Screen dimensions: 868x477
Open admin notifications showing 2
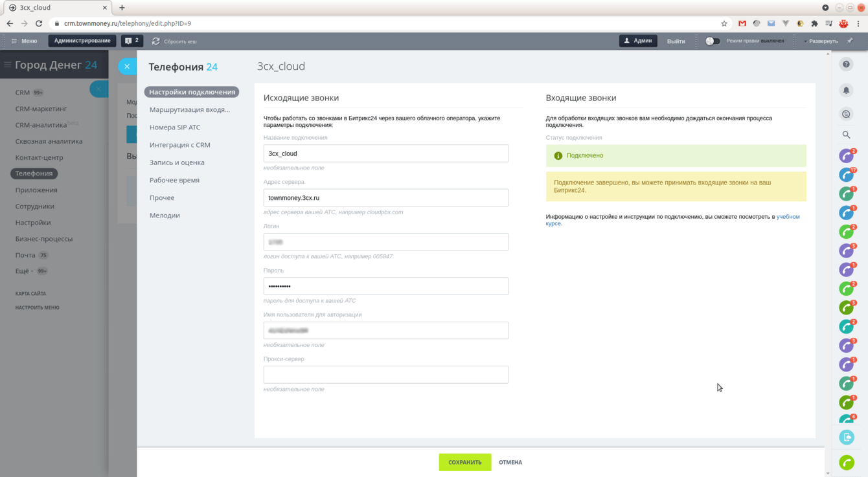[x=132, y=41]
